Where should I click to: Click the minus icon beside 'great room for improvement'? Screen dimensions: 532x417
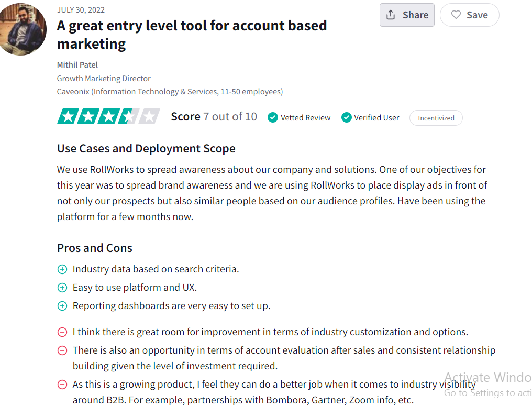point(62,332)
